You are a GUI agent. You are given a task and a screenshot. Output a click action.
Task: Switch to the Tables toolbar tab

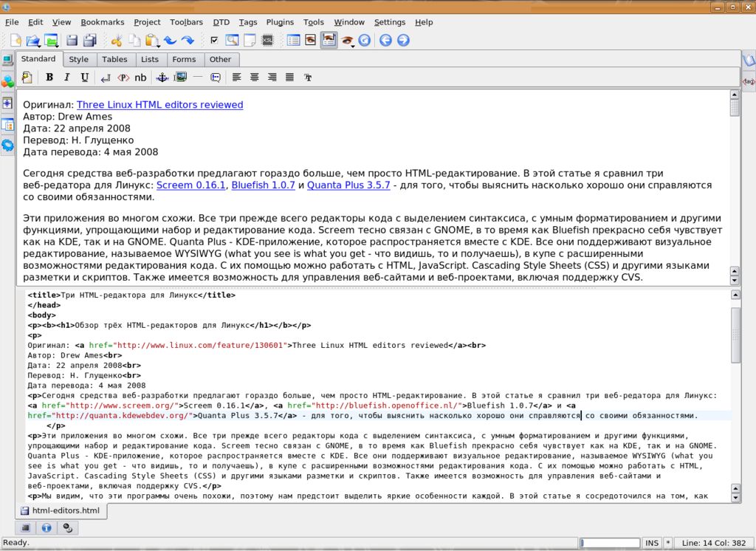pos(114,59)
